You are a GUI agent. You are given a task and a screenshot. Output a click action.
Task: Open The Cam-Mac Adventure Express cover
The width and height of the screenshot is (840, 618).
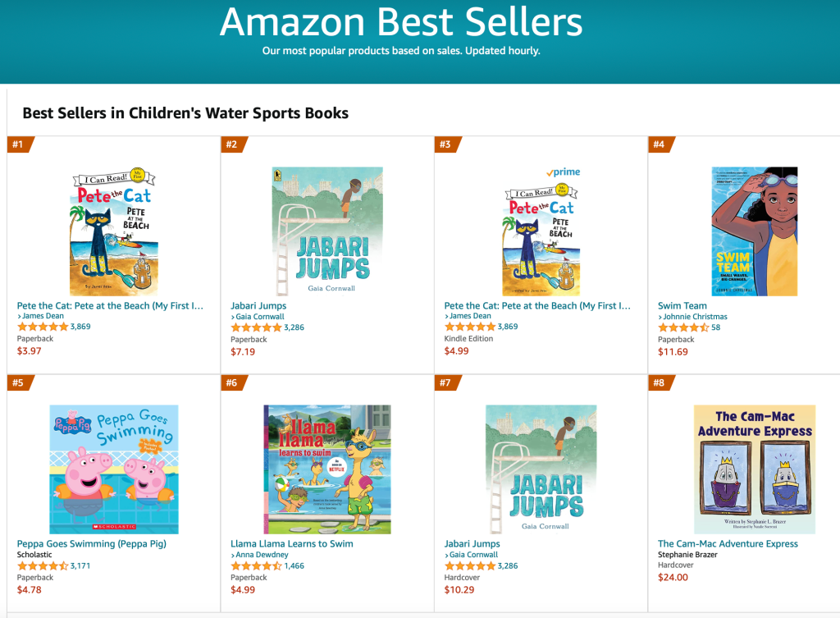point(754,469)
